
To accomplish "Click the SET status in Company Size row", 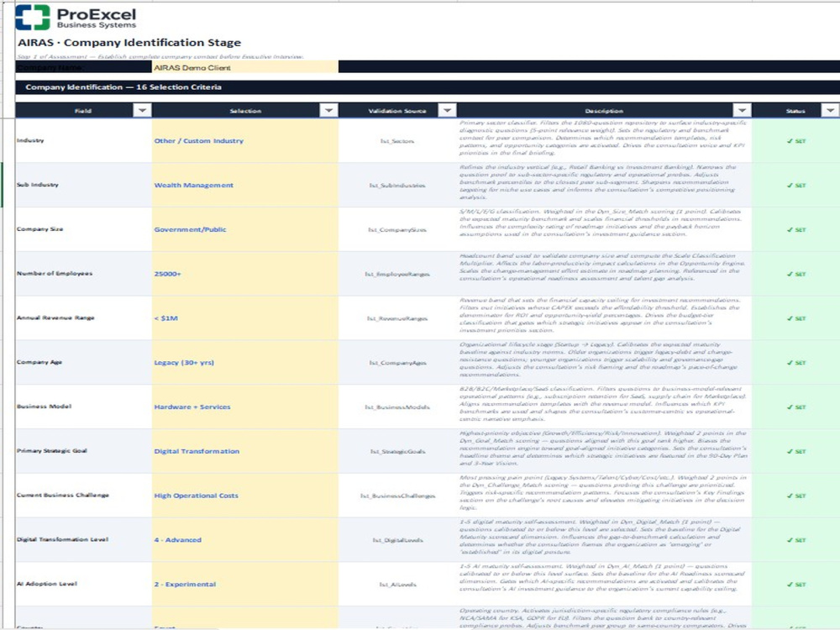I will (x=796, y=230).
